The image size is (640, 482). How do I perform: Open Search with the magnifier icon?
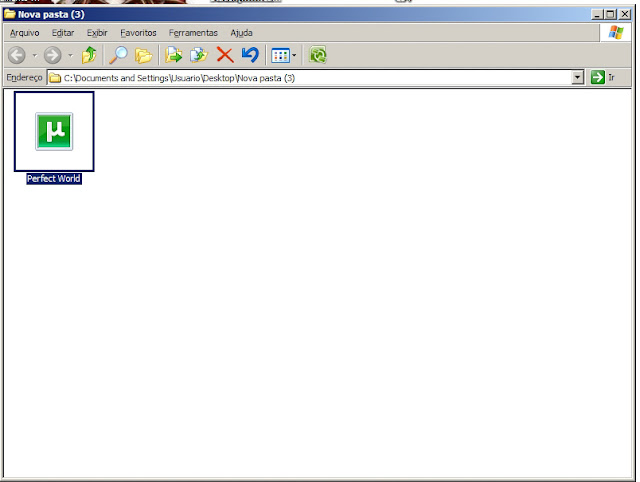[x=118, y=55]
